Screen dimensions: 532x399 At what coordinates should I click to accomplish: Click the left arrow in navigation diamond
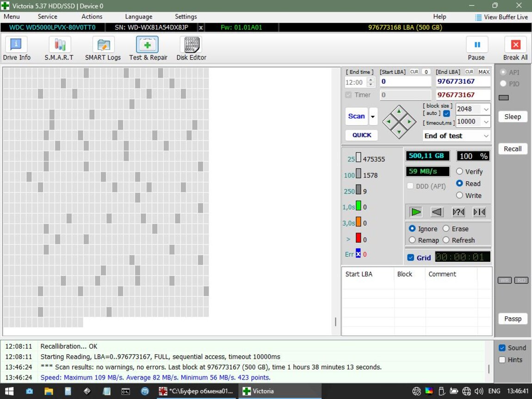click(x=389, y=122)
